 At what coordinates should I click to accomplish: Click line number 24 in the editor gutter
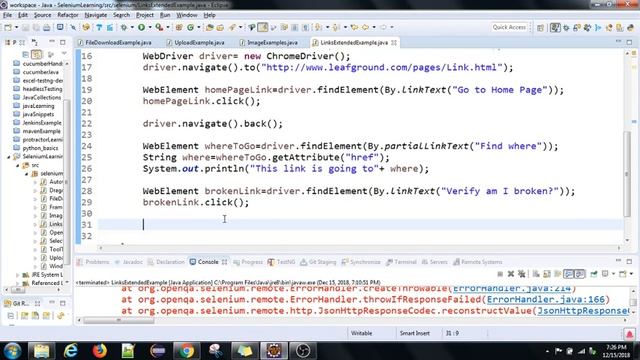click(x=87, y=146)
